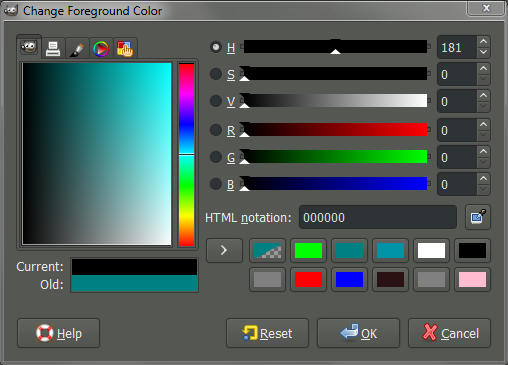Viewport: 508px width, 365px height.
Task: Pick the red history swatch
Action: click(308, 280)
